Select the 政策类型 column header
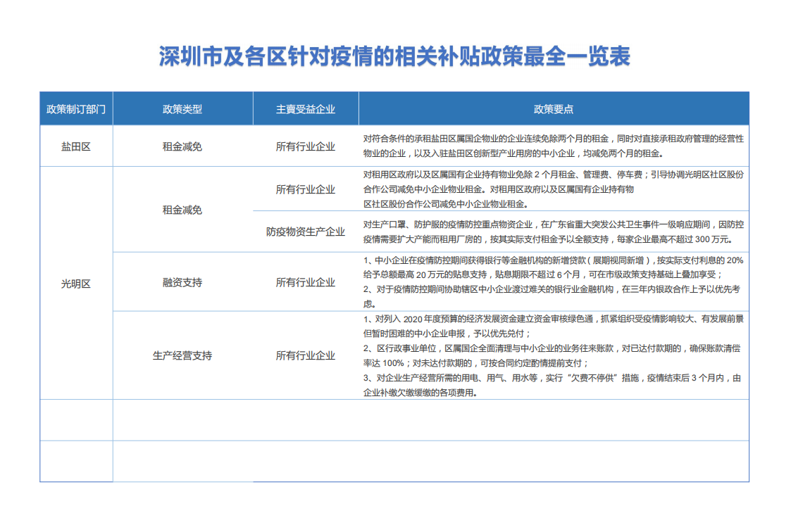The width and height of the screenshot is (791, 532). pos(182,109)
